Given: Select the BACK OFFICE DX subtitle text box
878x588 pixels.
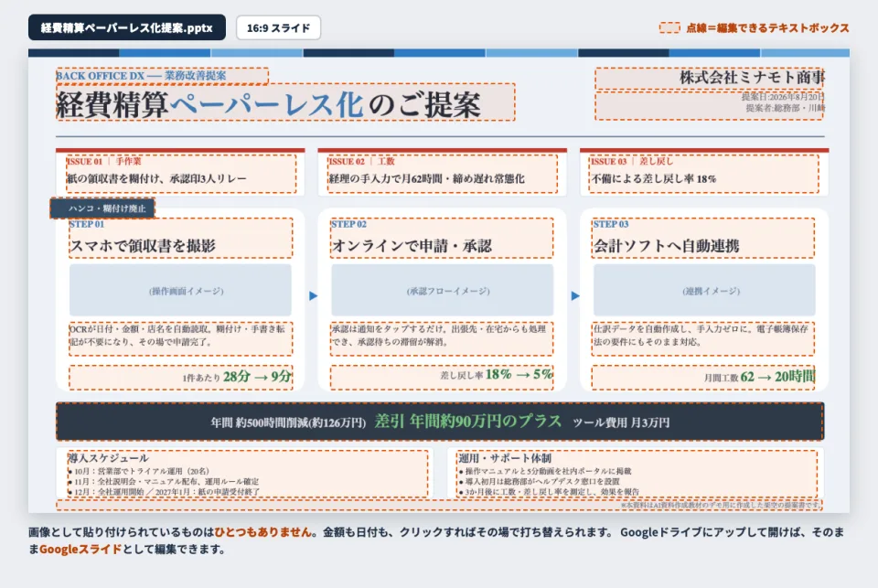Looking at the screenshot, I should pyautogui.click(x=163, y=76).
